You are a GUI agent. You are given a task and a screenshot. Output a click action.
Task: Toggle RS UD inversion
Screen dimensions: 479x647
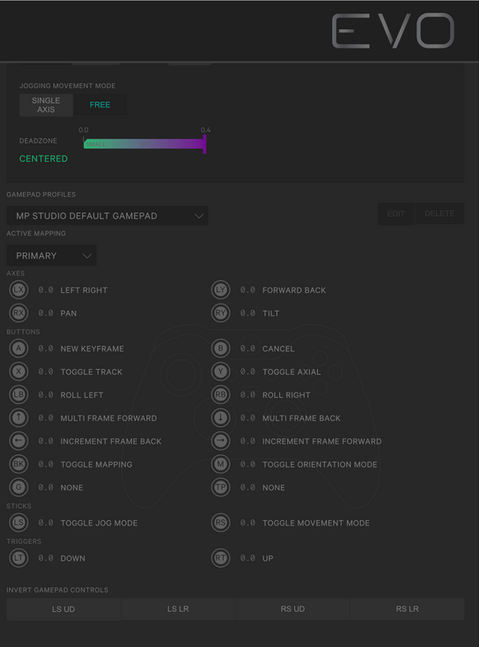pyautogui.click(x=293, y=609)
